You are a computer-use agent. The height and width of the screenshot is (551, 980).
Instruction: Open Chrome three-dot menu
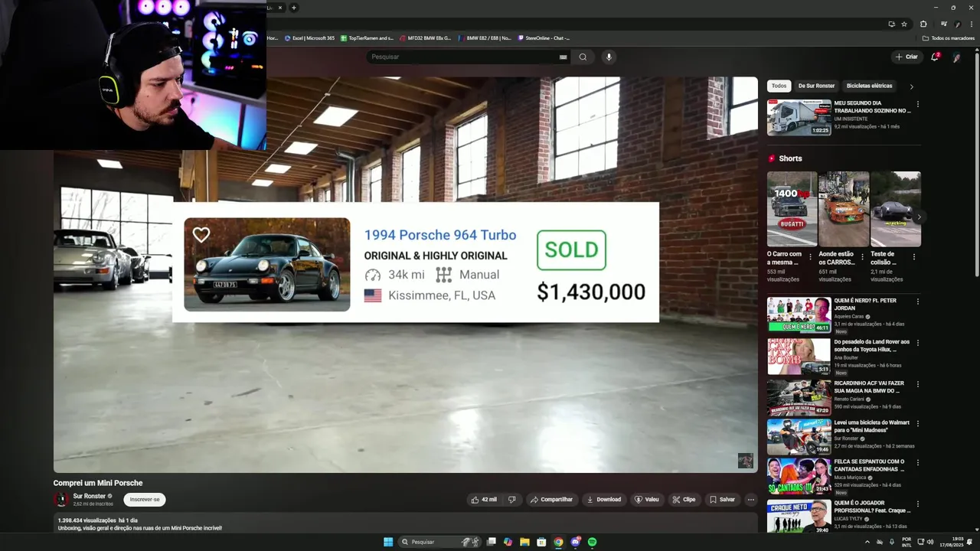[971, 24]
